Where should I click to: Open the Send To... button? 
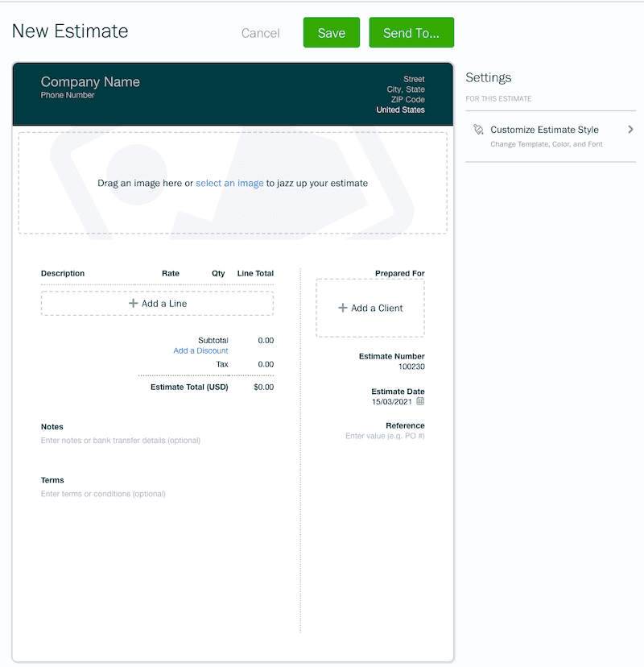click(x=411, y=33)
